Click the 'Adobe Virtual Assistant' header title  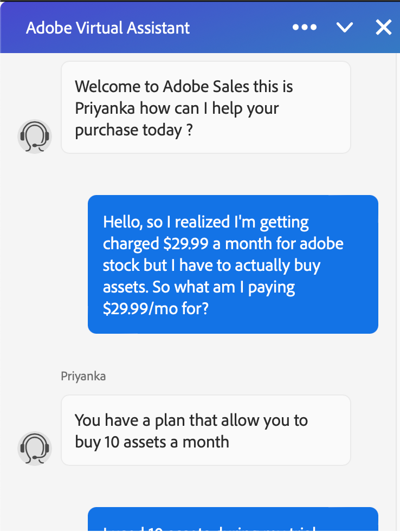(108, 28)
